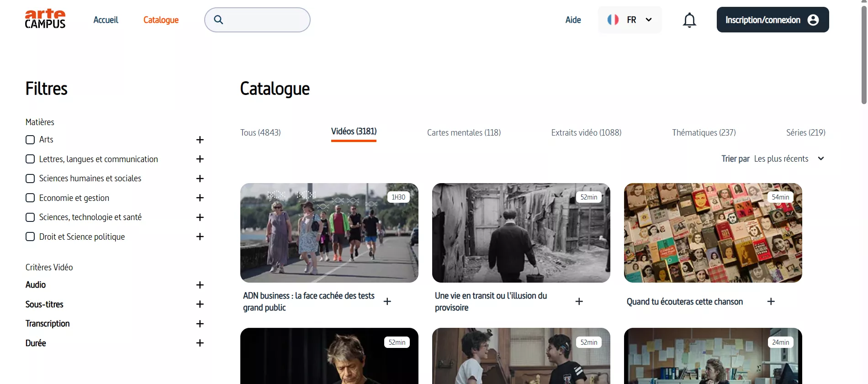Go to the Accueil page link
Viewport: 868px width, 384px height.
point(106,20)
